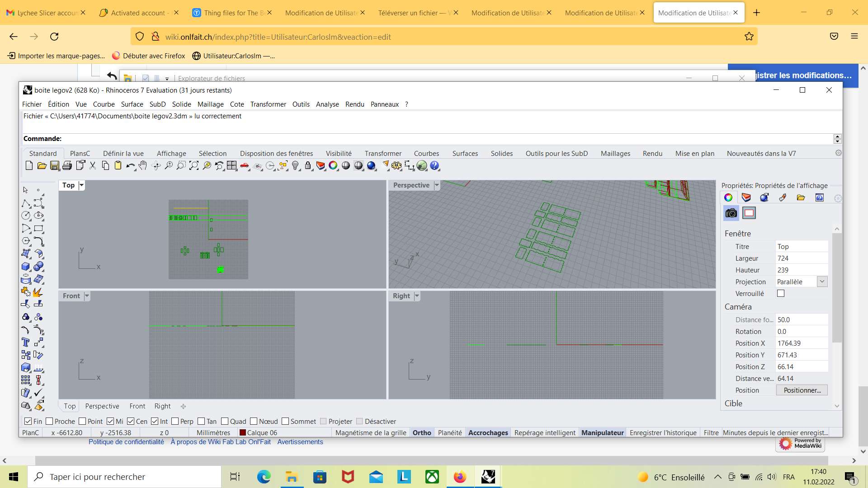The height and width of the screenshot is (488, 868).
Task: Click the Calque 06 layer color swatch
Action: 243,433
